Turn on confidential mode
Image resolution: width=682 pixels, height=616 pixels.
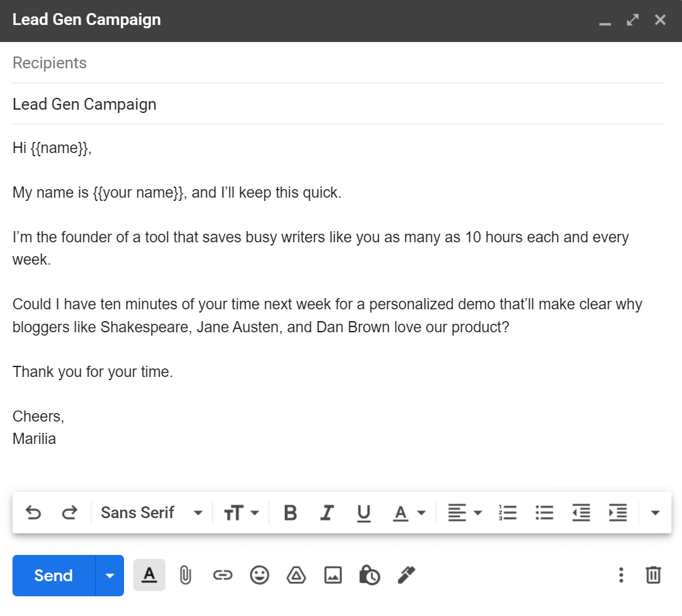[369, 575]
